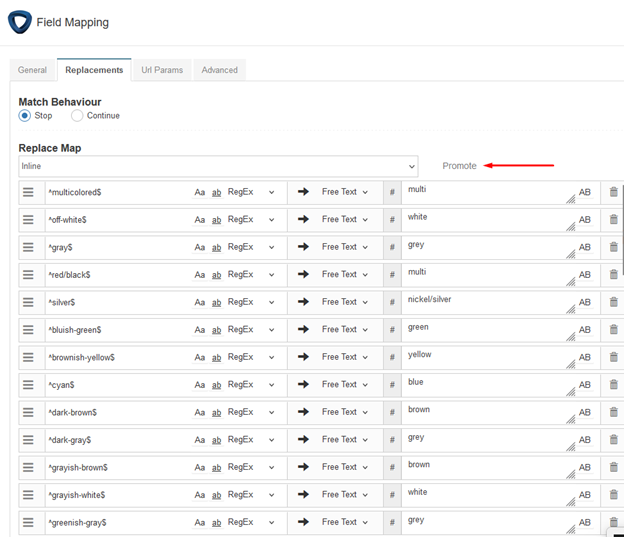This screenshot has height=537, width=624.
Task: Click the resize grip of the green field
Action: pos(571,337)
